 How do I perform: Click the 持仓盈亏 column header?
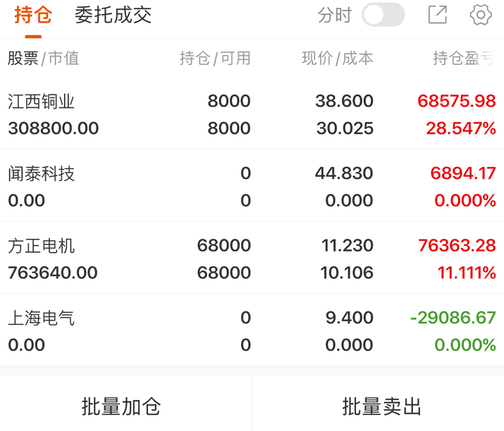(x=464, y=58)
